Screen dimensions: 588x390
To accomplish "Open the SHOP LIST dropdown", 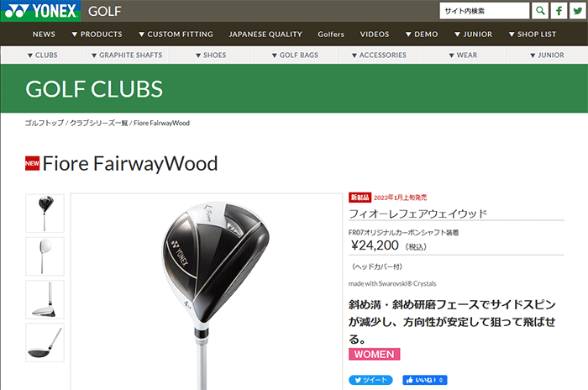I will coord(532,34).
